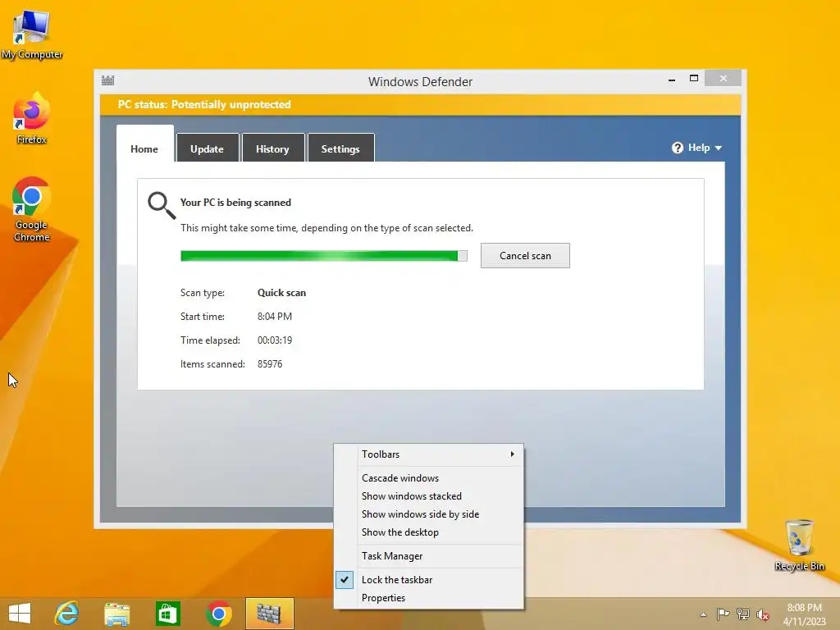The height and width of the screenshot is (630, 840).
Task: Select Show windows stacked
Action: pyautogui.click(x=428, y=496)
